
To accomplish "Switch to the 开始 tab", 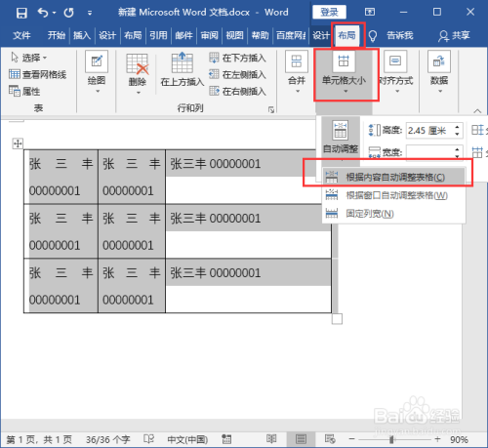I will click(x=57, y=35).
